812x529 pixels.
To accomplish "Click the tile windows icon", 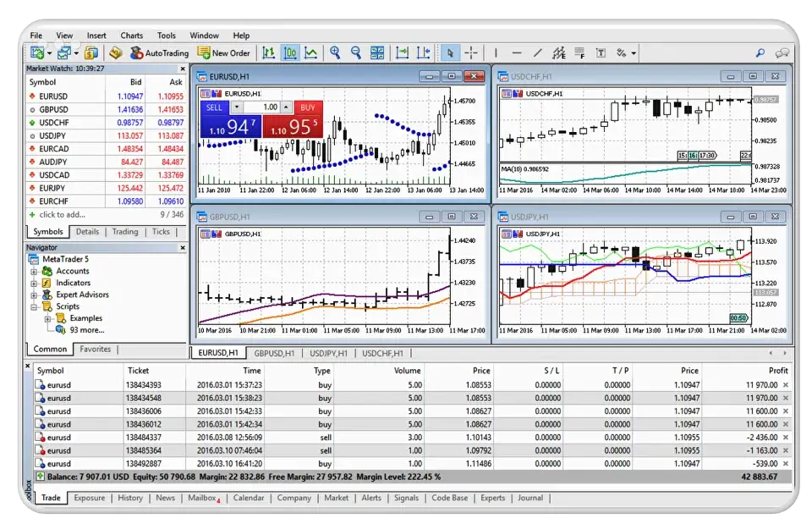I will [377, 52].
